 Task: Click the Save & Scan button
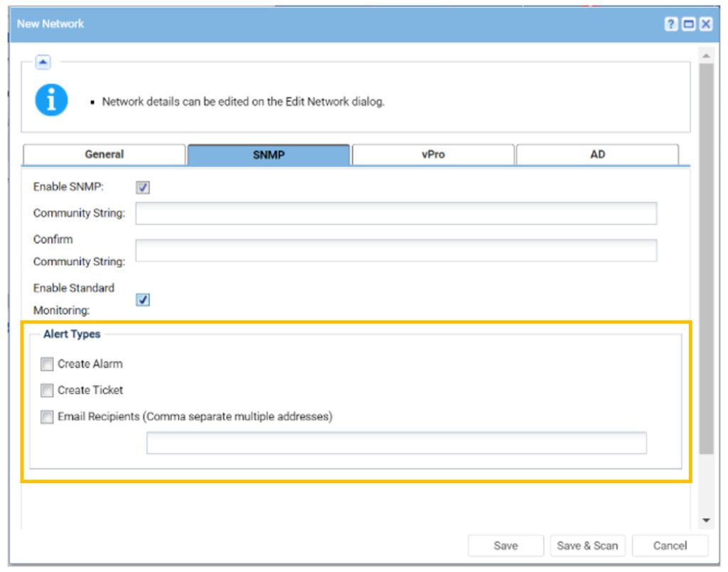coord(587,546)
